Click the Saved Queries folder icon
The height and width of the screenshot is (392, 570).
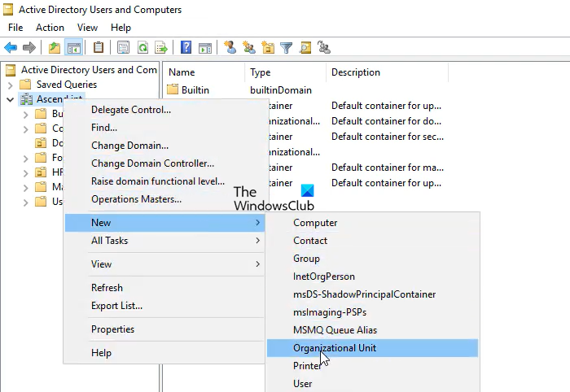click(x=25, y=85)
